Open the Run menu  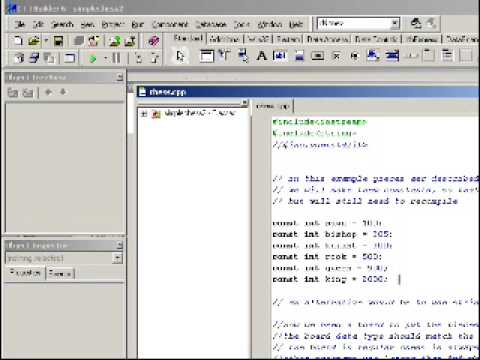(137, 24)
